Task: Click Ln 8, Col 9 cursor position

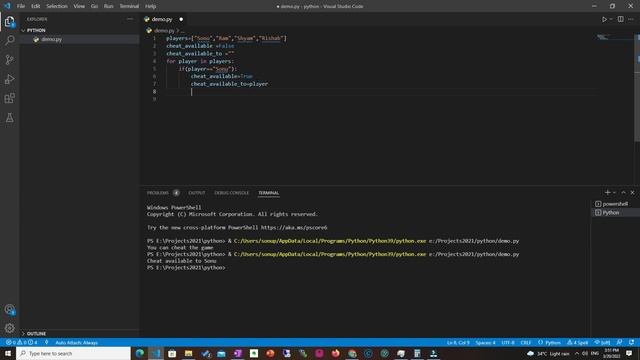Action: coord(458,342)
